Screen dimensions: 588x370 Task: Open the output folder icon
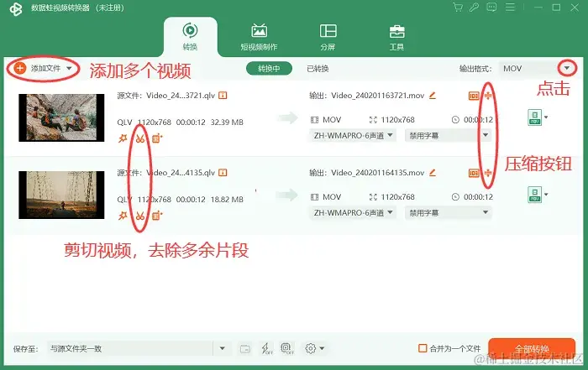click(245, 349)
